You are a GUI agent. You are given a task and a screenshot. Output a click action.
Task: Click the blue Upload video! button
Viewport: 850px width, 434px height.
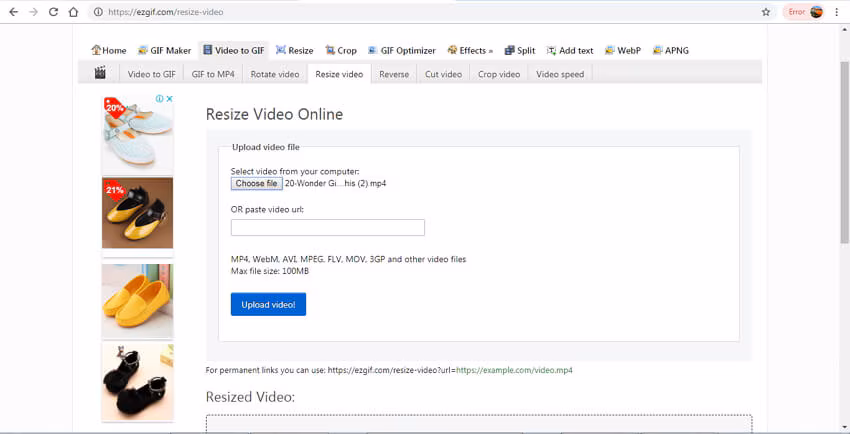(268, 305)
